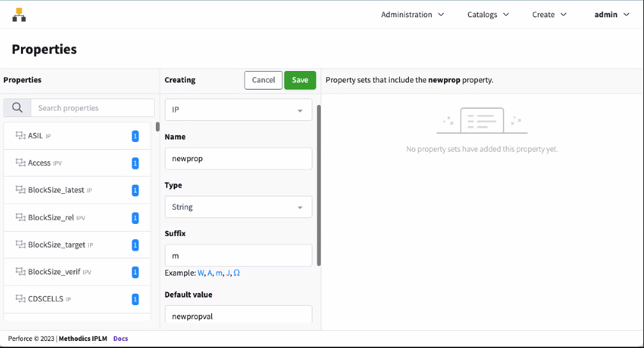Expand the Type dropdown showing String
644x348 pixels.
tap(238, 207)
